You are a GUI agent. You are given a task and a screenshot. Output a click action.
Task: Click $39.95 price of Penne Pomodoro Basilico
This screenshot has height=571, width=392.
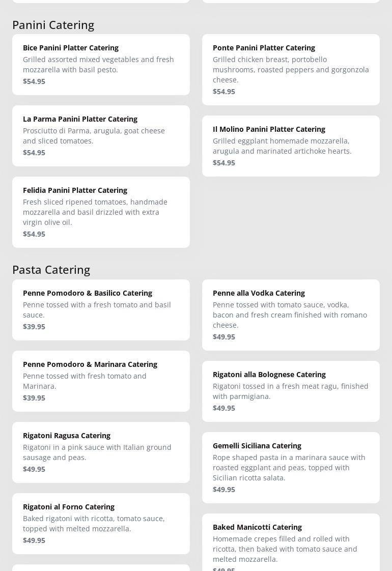point(34,327)
